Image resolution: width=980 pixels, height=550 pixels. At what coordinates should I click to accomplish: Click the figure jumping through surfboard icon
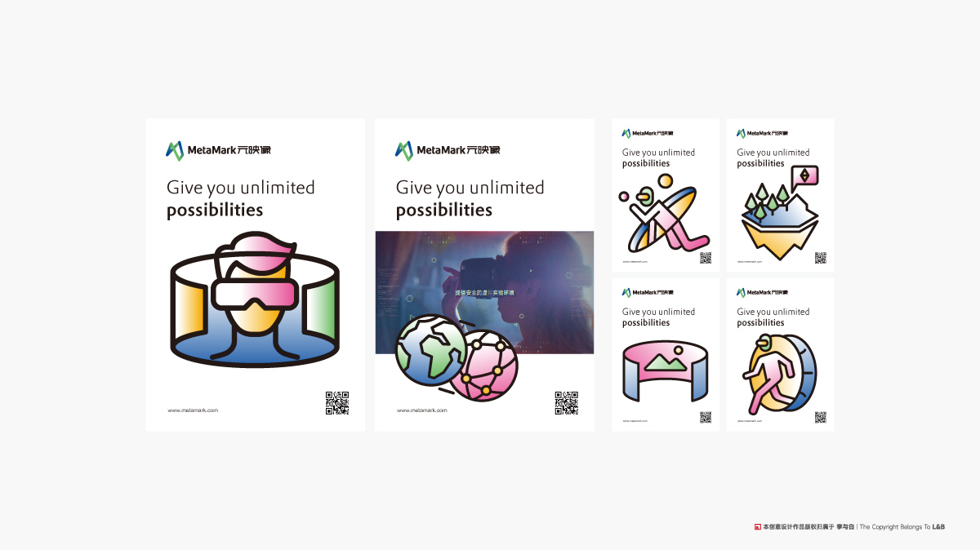pos(661,214)
